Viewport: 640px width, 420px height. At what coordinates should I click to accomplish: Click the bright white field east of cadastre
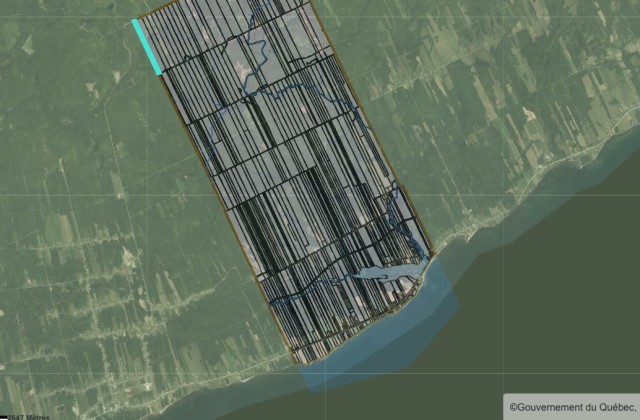pos(529,113)
